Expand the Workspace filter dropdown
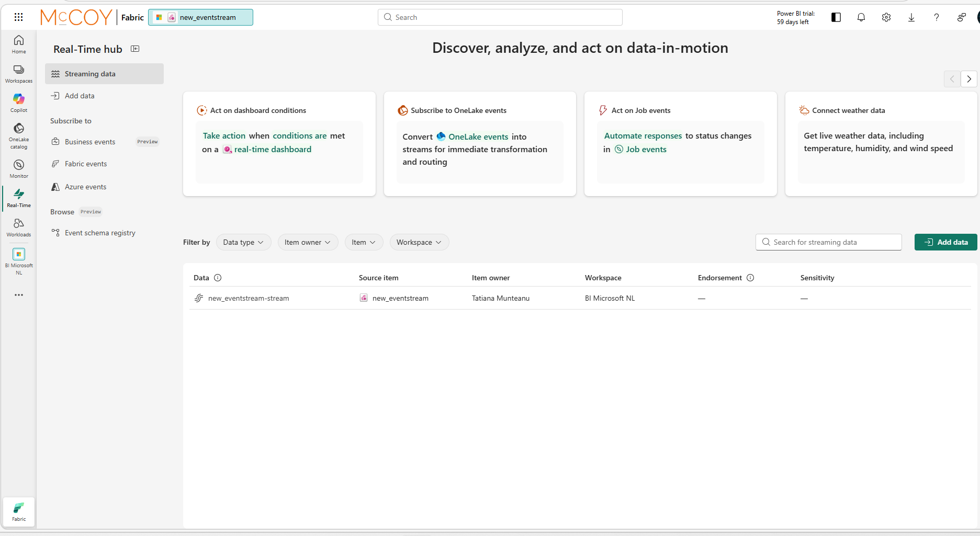This screenshot has width=980, height=536. 419,242
